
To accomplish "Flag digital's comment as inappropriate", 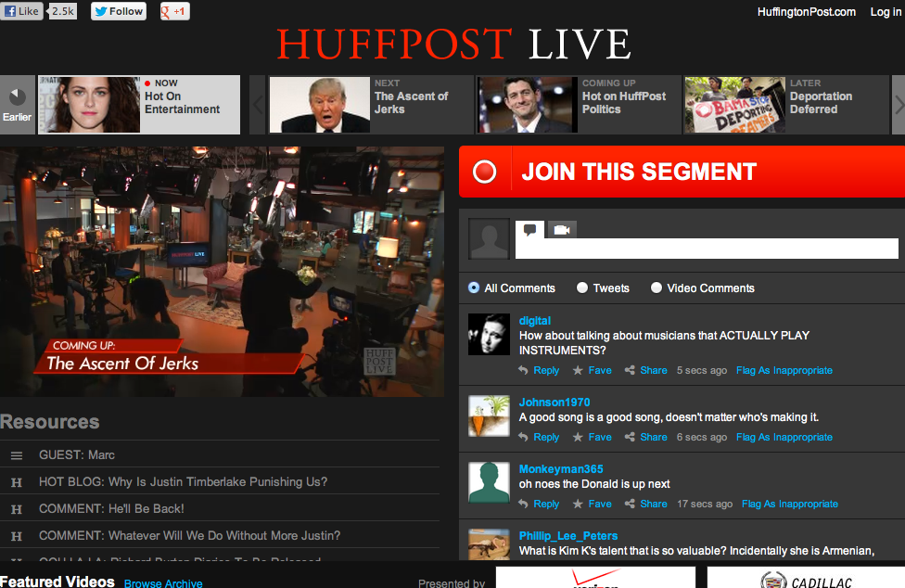I will coord(784,370).
